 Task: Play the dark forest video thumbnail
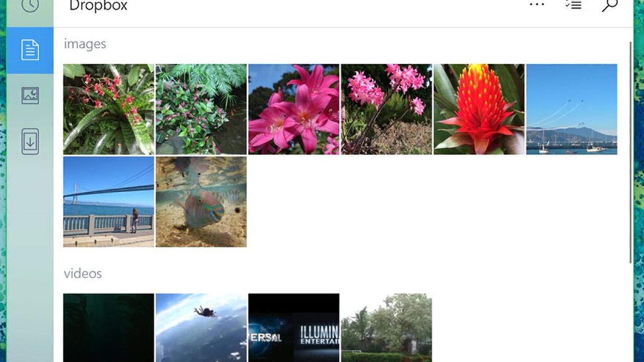point(109,328)
